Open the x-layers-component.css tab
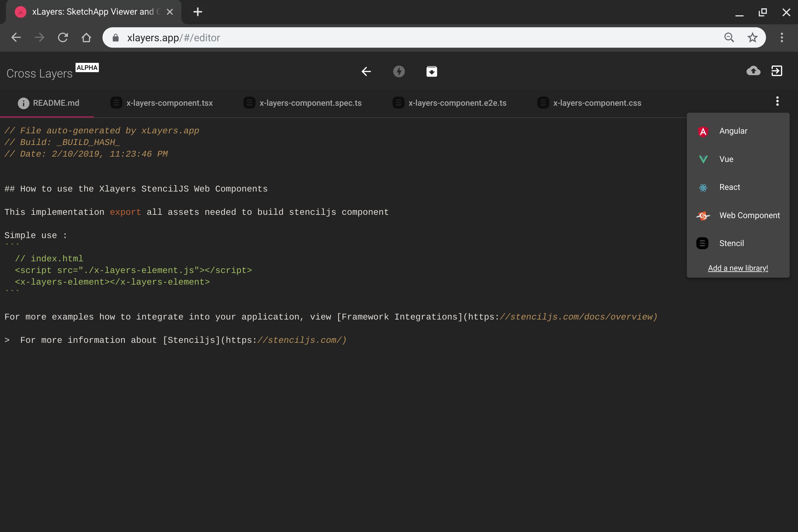 pos(589,103)
